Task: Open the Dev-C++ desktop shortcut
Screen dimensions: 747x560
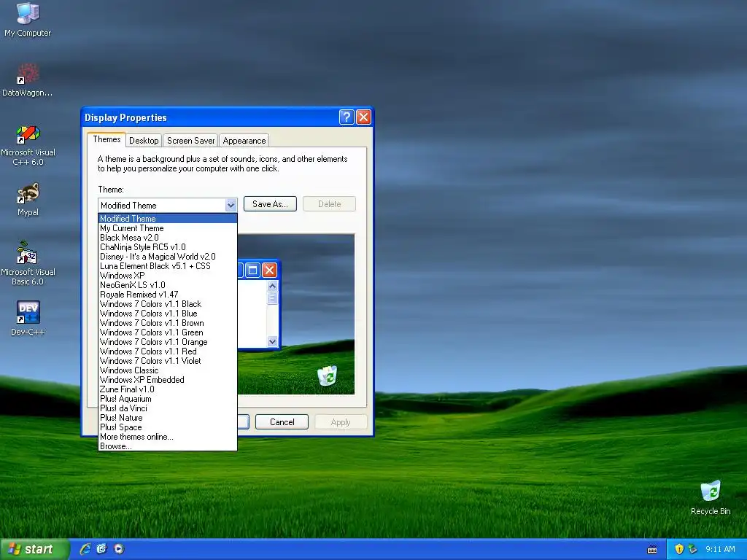Action: pyautogui.click(x=28, y=318)
